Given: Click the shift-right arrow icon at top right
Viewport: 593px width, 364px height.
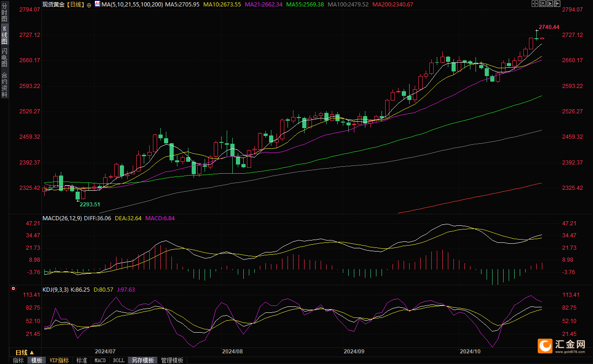Looking at the screenshot, I should pos(557,4).
